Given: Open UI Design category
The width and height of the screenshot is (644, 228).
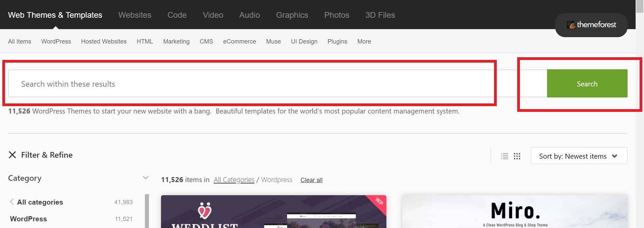Looking at the screenshot, I should [304, 42].
